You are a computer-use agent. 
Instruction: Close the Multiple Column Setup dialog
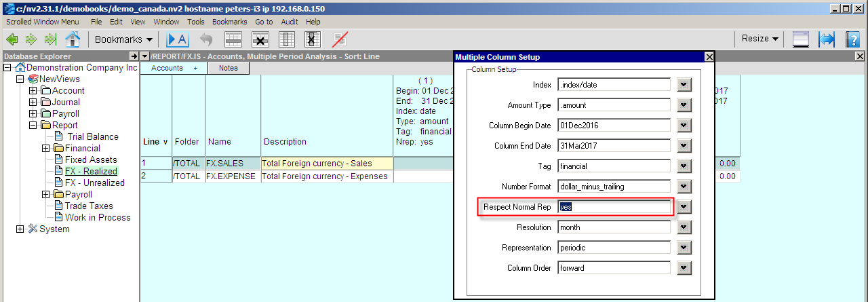click(709, 57)
